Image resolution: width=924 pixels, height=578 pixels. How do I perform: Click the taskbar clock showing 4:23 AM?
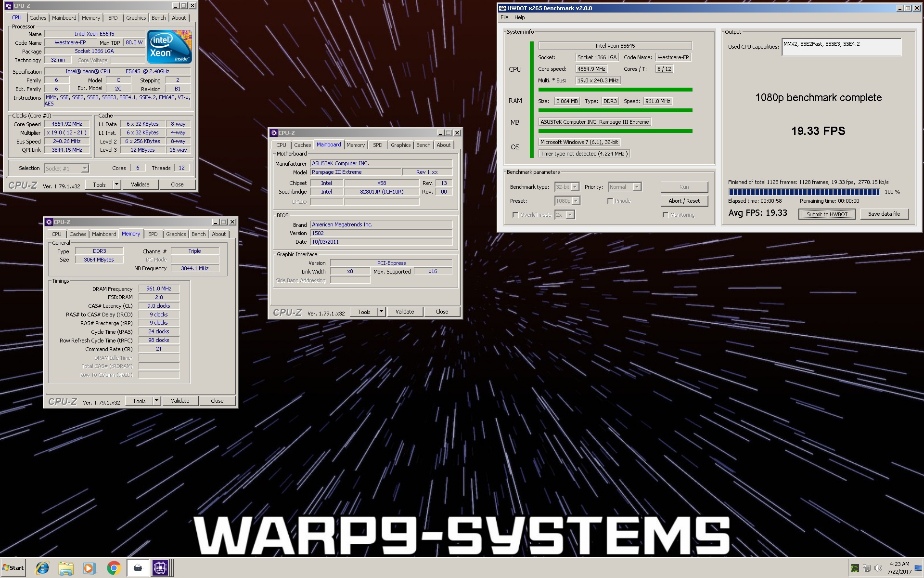point(899,568)
